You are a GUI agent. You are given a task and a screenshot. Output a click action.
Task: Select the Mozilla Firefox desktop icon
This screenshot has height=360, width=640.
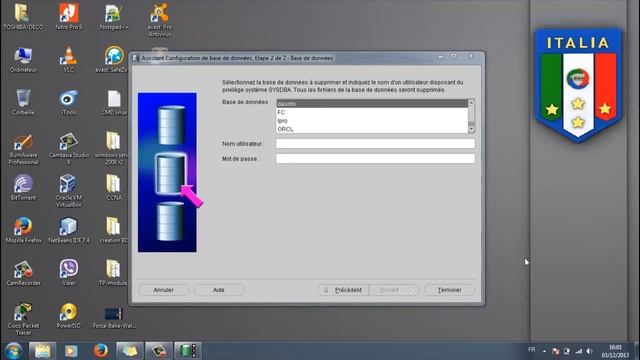tap(23, 230)
